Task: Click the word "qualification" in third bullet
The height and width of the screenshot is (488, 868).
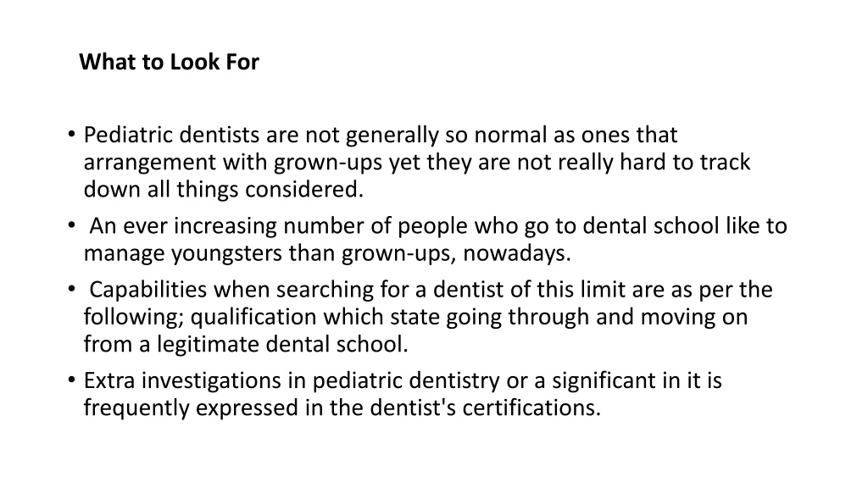Action: pos(253,317)
